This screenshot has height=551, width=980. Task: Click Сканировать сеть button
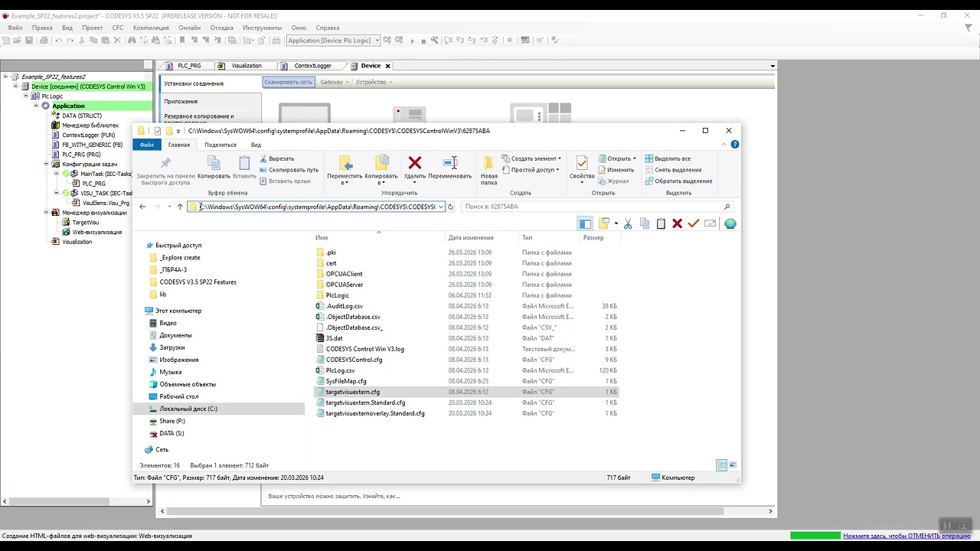[x=288, y=82]
